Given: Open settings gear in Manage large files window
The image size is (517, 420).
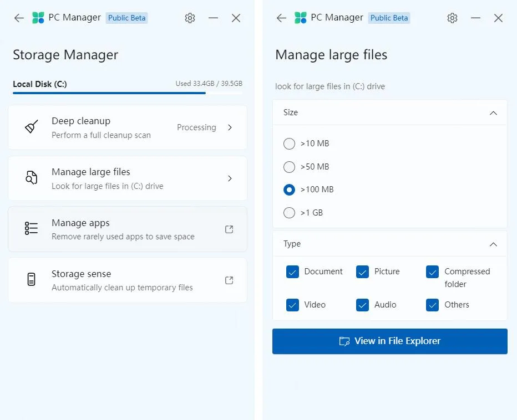Looking at the screenshot, I should pyautogui.click(x=452, y=18).
